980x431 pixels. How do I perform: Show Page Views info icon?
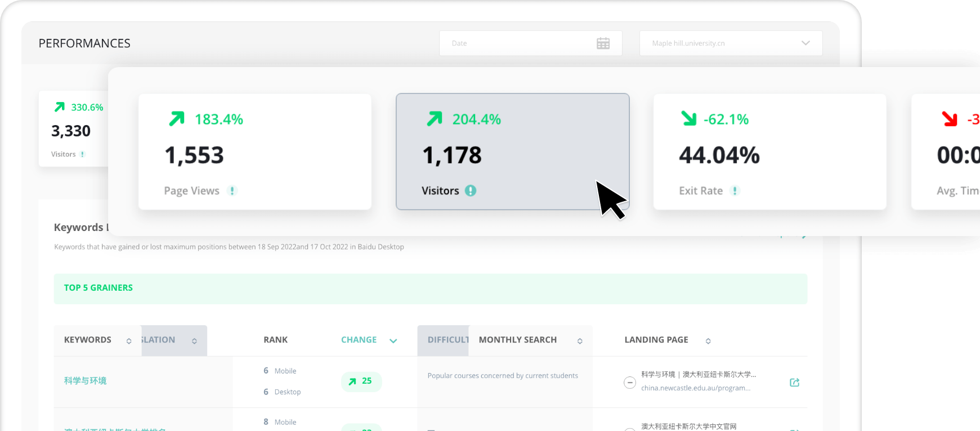coord(232,191)
